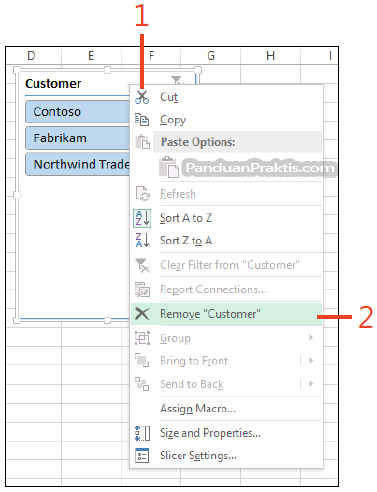Screen dimensions: 377x492
Task: Click the Clear Filter funnel icon in menu
Action: pos(142,265)
